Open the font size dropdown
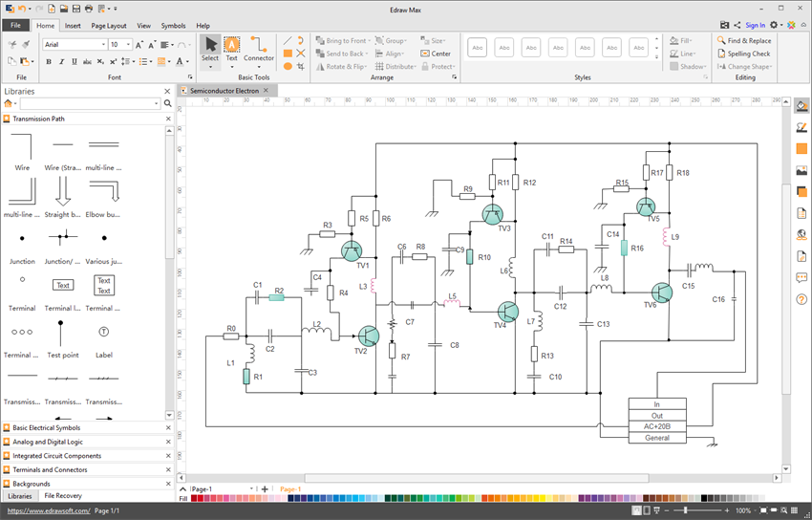The height and width of the screenshot is (520, 812). pos(128,45)
